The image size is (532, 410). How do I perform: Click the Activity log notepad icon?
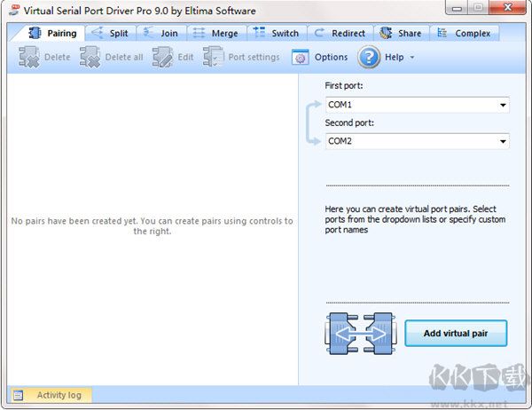[18, 395]
